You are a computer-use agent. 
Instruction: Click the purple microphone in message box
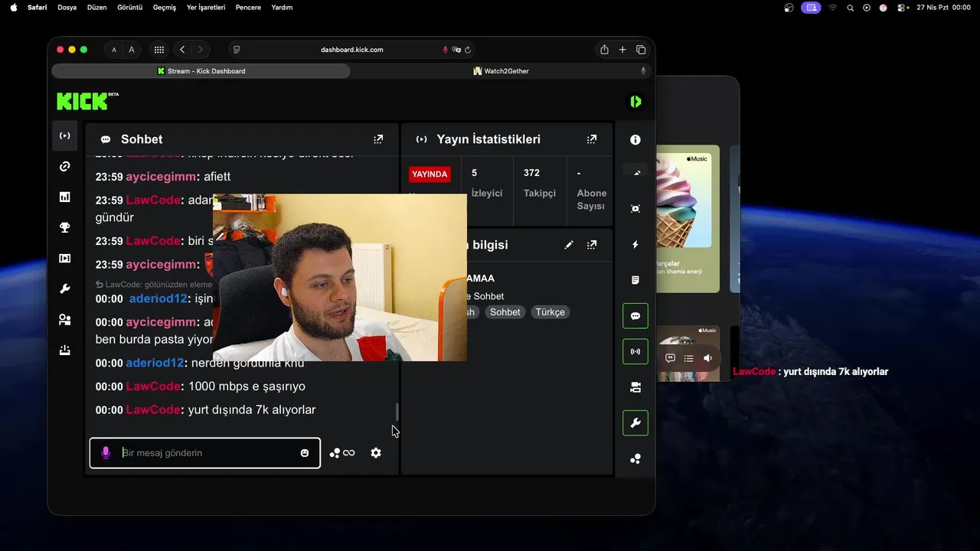click(106, 453)
